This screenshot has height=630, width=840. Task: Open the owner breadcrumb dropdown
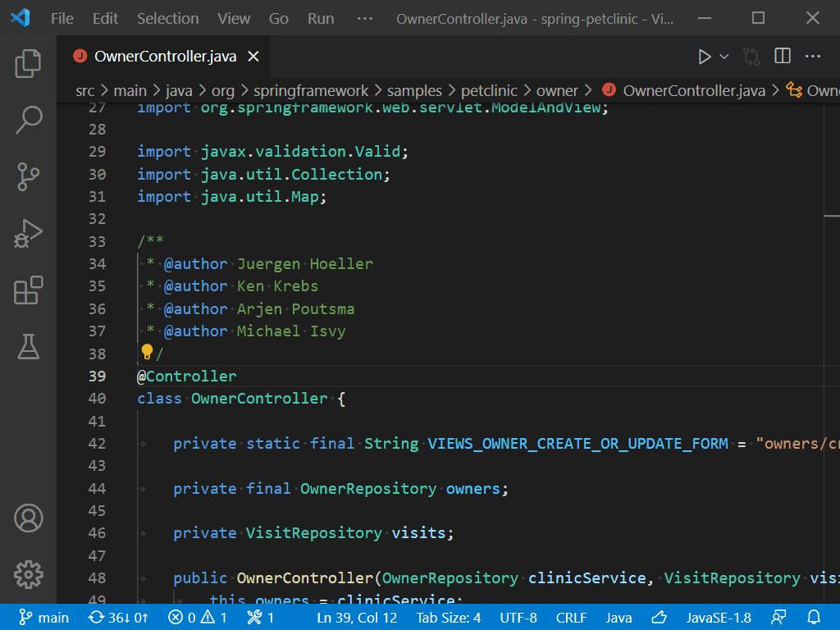click(556, 90)
